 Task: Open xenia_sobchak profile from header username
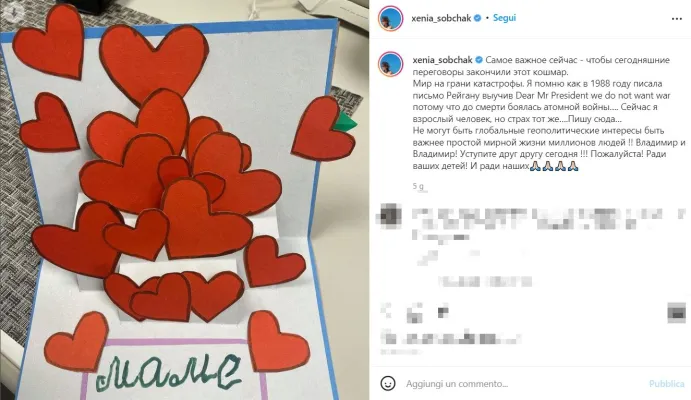pos(441,19)
